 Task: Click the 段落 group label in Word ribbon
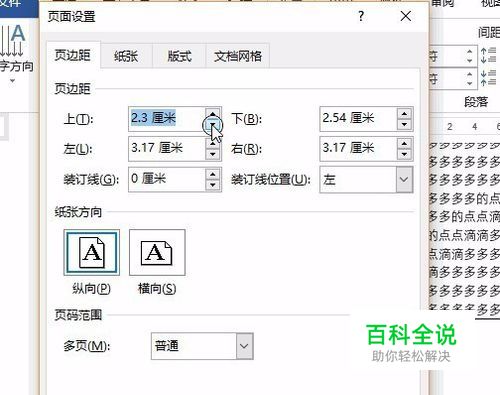[x=476, y=102]
